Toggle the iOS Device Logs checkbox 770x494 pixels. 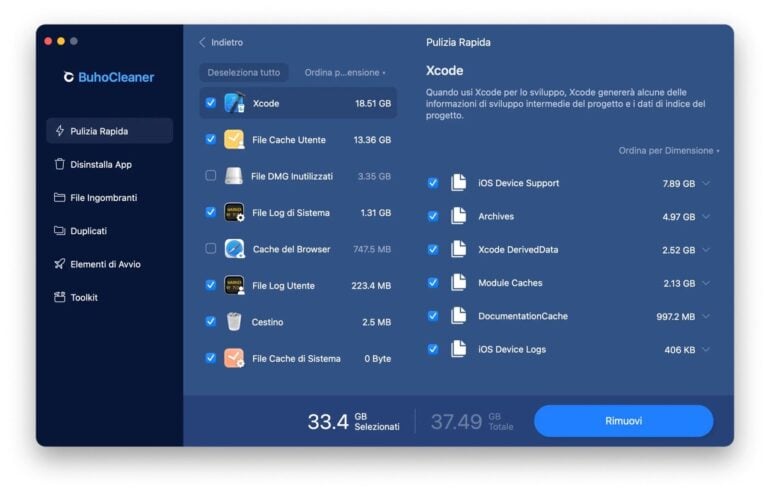pos(433,349)
